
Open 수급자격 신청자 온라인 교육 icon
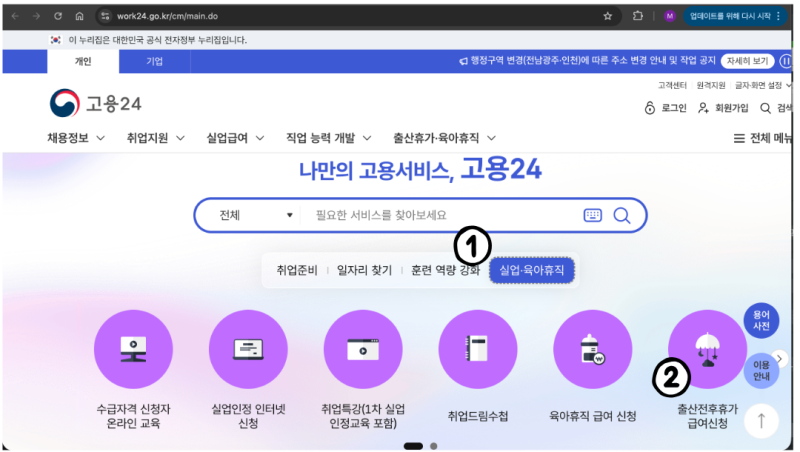(x=133, y=349)
